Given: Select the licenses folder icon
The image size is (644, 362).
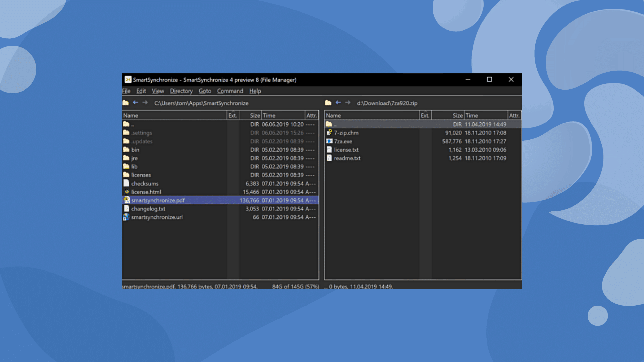Looking at the screenshot, I should [x=126, y=175].
